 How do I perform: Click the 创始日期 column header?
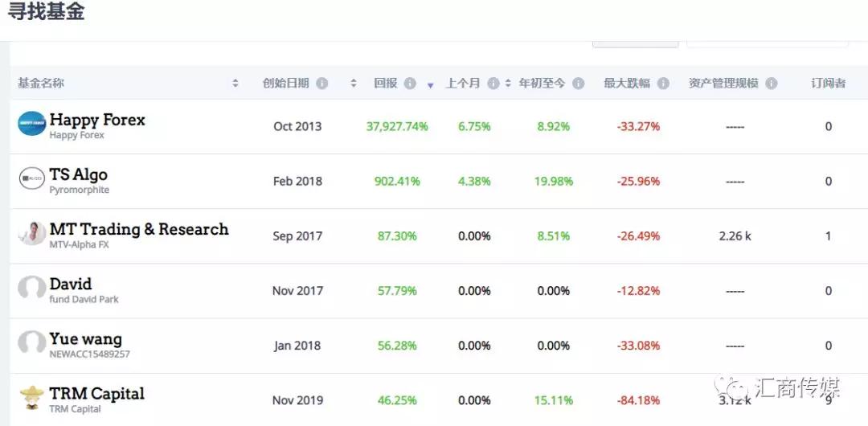coord(285,83)
